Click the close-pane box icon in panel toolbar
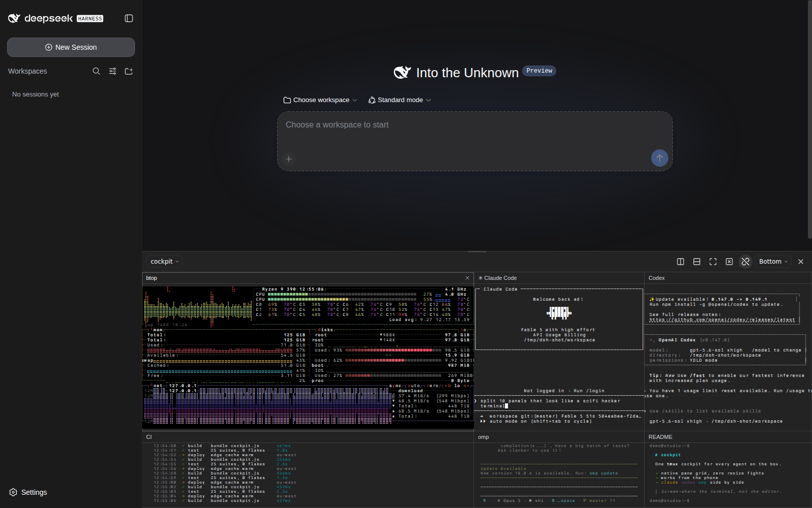Image resolution: width=812 pixels, height=508 pixels. (729, 262)
